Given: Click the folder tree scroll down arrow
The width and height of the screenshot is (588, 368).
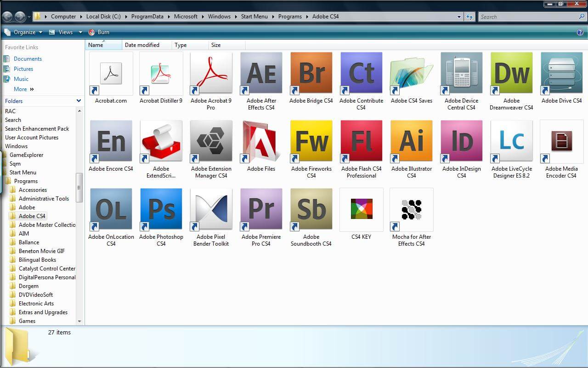Looking at the screenshot, I should tap(79, 322).
